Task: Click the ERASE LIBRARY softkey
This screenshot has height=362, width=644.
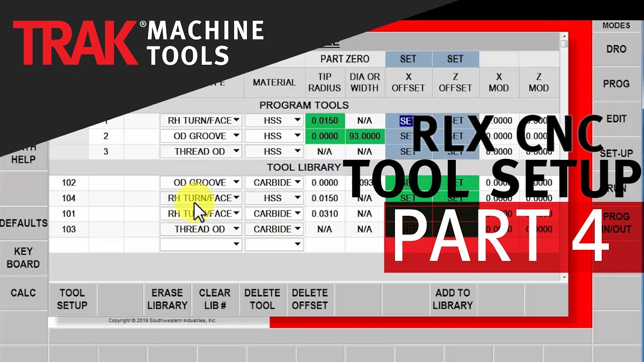Action: pos(167,299)
